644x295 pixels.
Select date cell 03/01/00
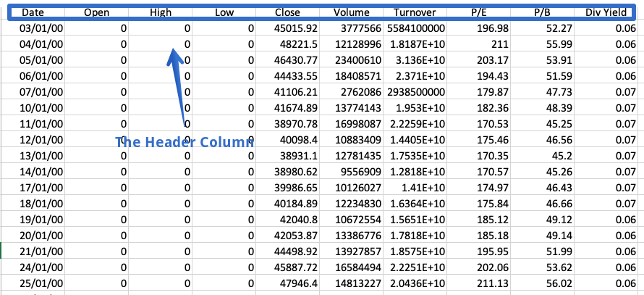pos(33,28)
